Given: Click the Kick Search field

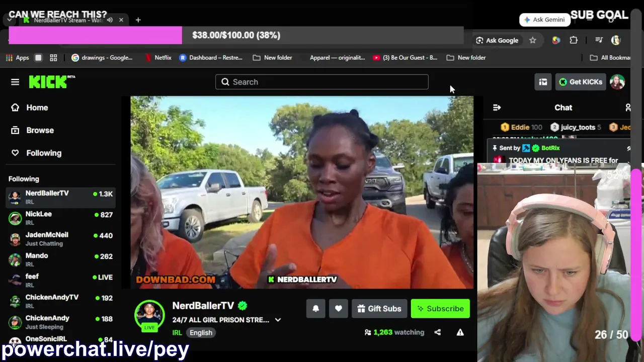Looking at the screenshot, I should (322, 82).
